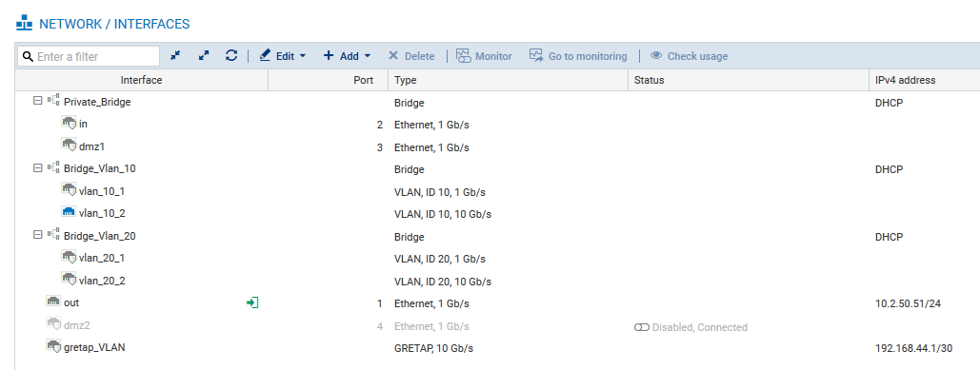Open the Edit dropdown menu

click(283, 55)
